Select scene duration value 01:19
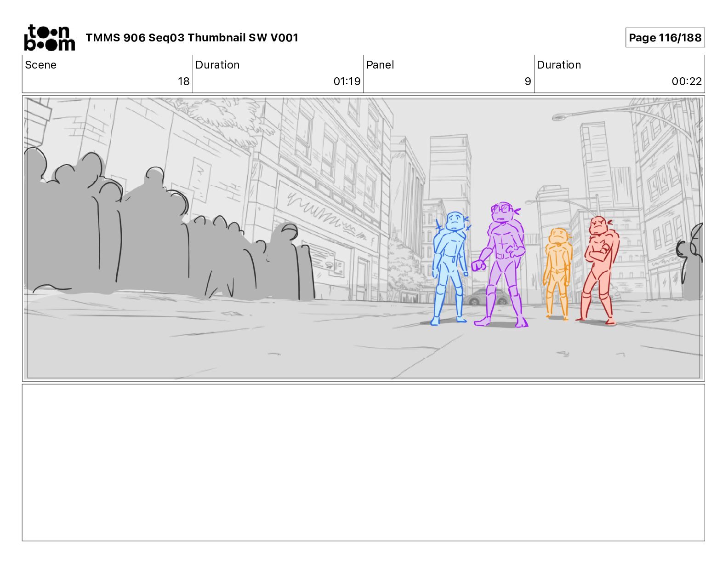The height and width of the screenshot is (563, 728). [347, 81]
